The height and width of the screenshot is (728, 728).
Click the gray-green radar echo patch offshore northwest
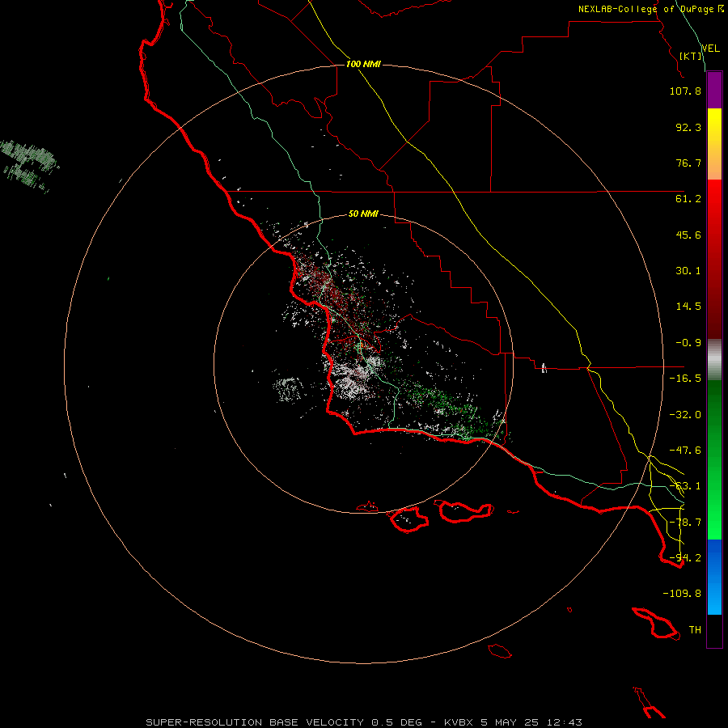[x=29, y=165]
